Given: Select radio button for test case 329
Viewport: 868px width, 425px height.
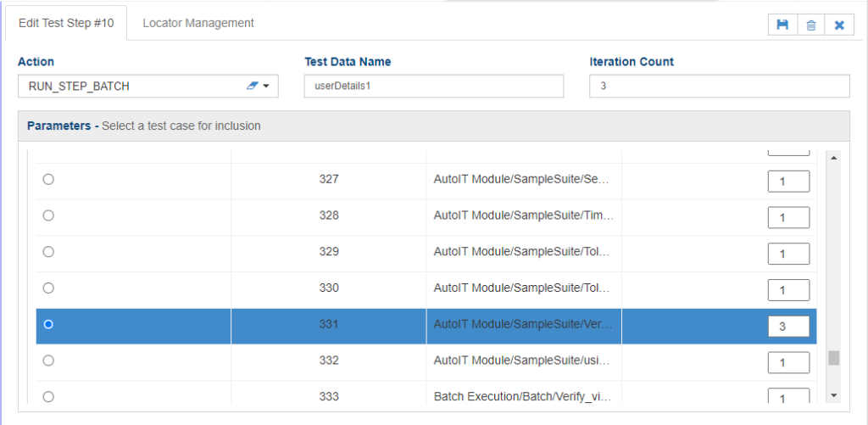Looking at the screenshot, I should 48,252.
